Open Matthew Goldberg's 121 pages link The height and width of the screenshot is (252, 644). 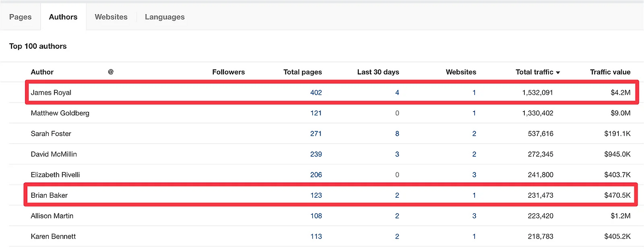pos(316,113)
